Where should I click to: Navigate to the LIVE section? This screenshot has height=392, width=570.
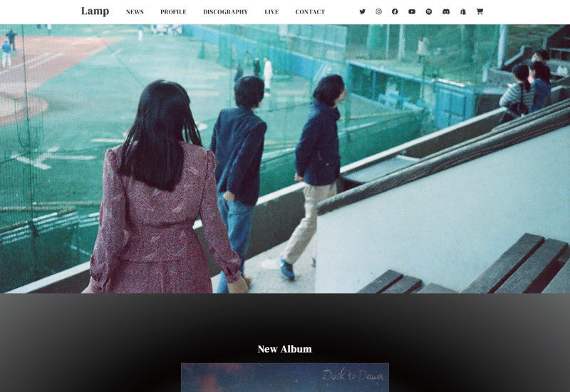pyautogui.click(x=271, y=12)
